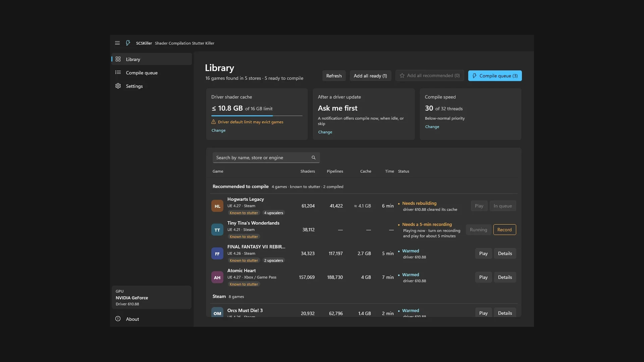Click the Settings gear icon
This screenshot has height=362, width=644.
[x=118, y=86]
